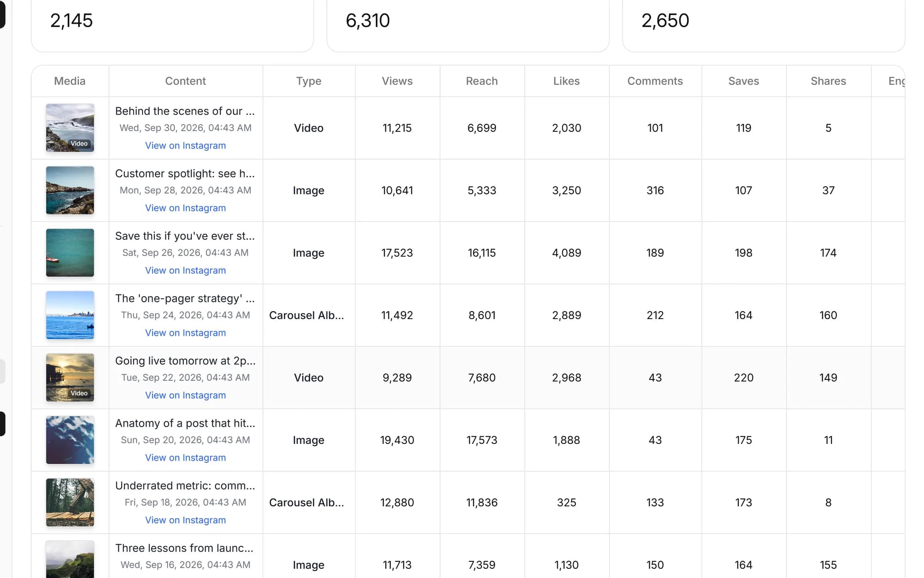924x578 pixels.
Task: Open the 'Customer spotlight' post thumbnail
Action: [70, 190]
